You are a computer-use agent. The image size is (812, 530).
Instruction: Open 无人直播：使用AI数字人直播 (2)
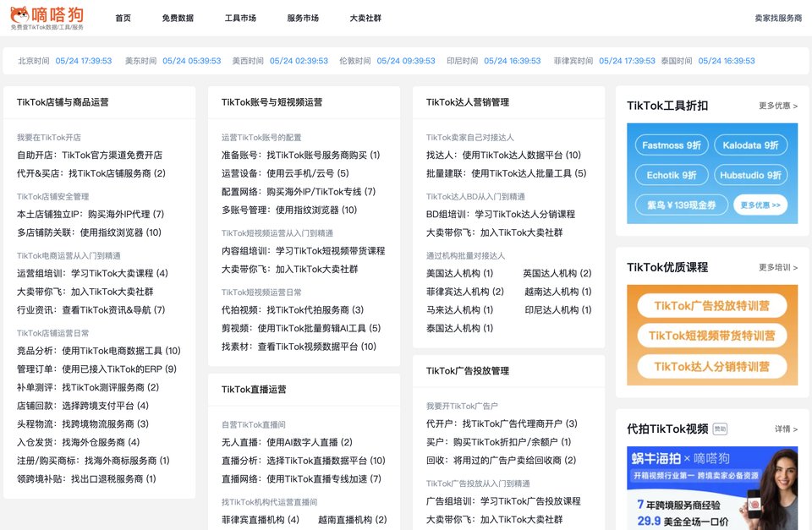point(287,443)
